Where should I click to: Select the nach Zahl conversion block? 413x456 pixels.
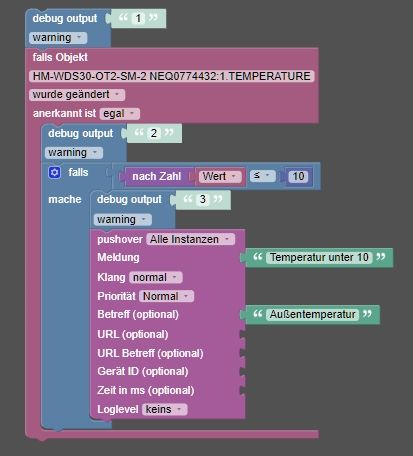pyautogui.click(x=157, y=176)
